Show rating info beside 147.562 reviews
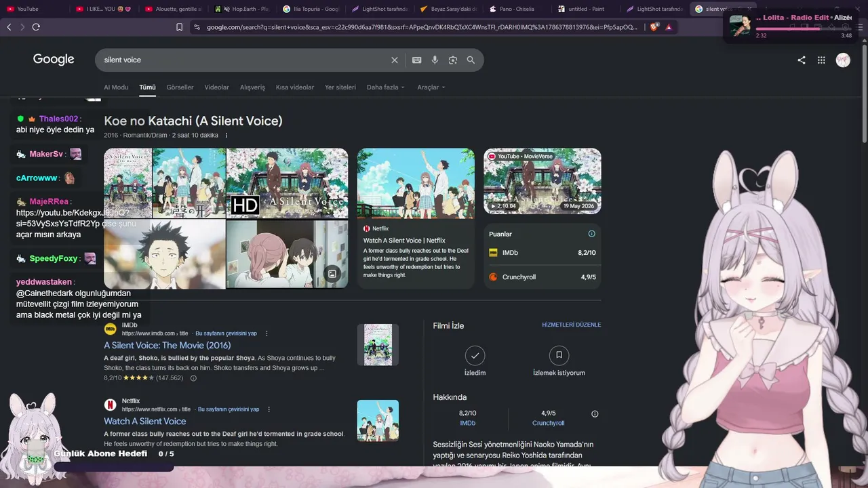868x488 pixels. [193, 378]
